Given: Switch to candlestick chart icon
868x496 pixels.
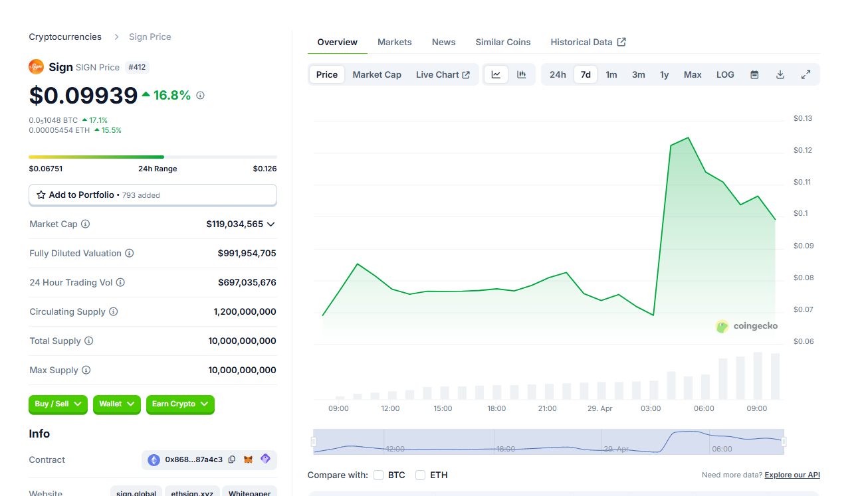Looking at the screenshot, I should pos(522,74).
